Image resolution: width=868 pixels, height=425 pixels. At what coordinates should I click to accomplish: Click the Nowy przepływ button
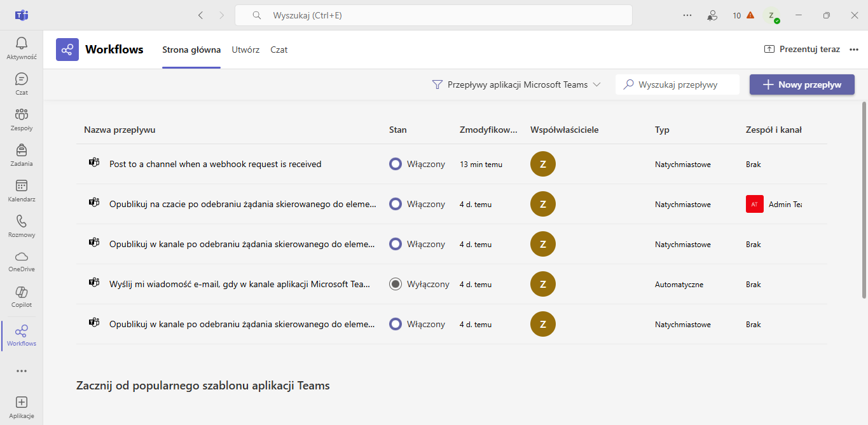coord(802,84)
